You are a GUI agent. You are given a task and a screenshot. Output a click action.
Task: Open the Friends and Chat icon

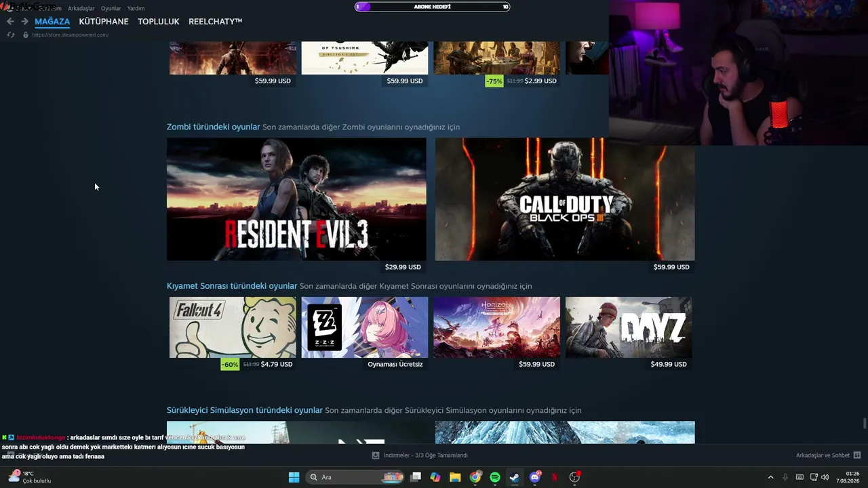click(857, 455)
